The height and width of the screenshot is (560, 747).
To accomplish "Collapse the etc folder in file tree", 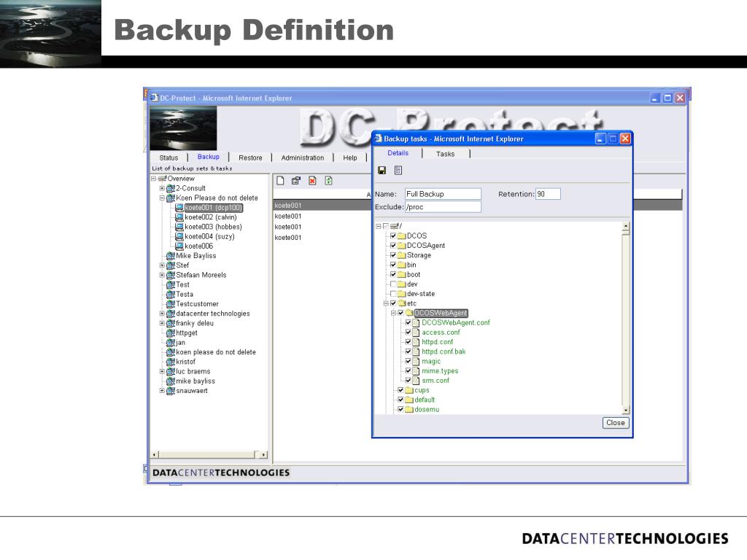I will (386, 303).
